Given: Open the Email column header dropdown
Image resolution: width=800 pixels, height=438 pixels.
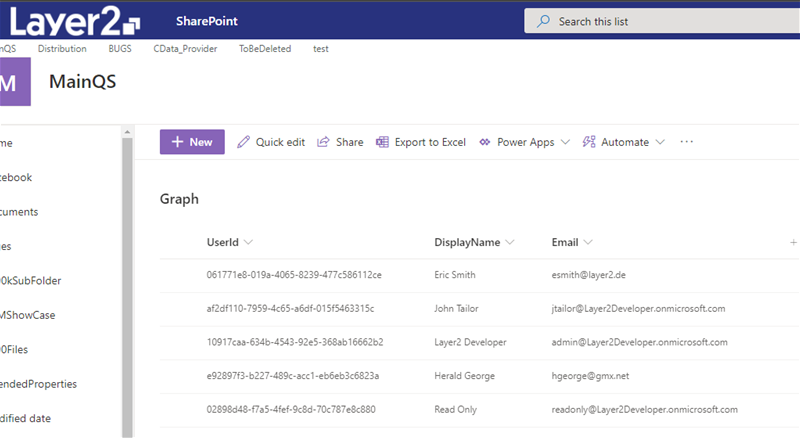Looking at the screenshot, I should pyautogui.click(x=589, y=243).
